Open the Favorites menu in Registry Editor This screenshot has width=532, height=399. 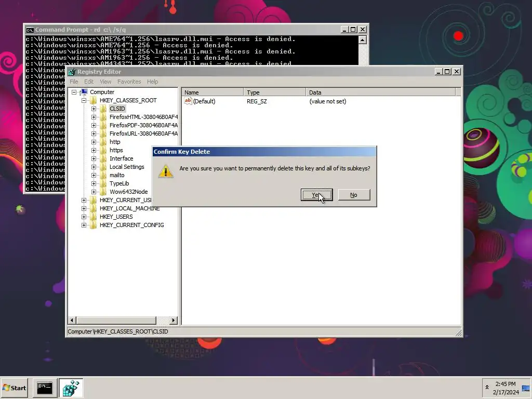pos(129,82)
